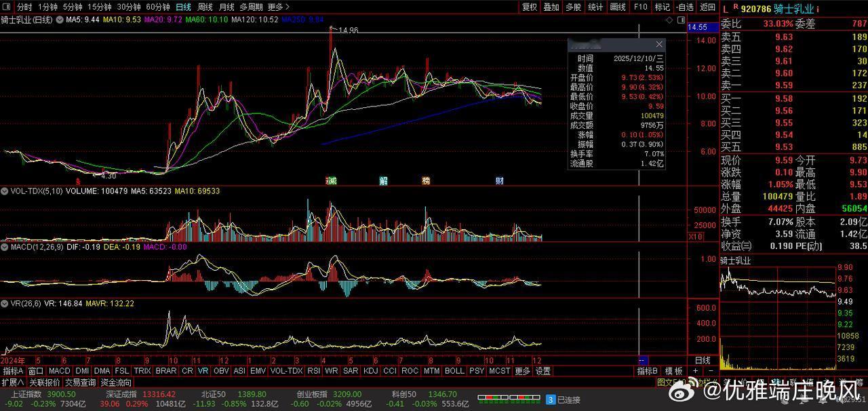Open the 复权 adjustment menu
868x411 pixels.
point(530,7)
